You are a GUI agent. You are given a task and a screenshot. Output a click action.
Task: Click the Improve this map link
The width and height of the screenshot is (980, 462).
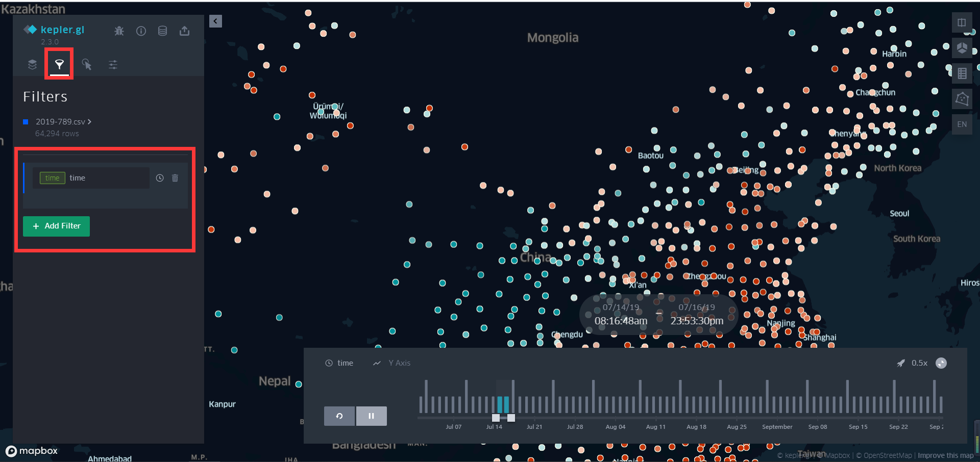coord(945,455)
